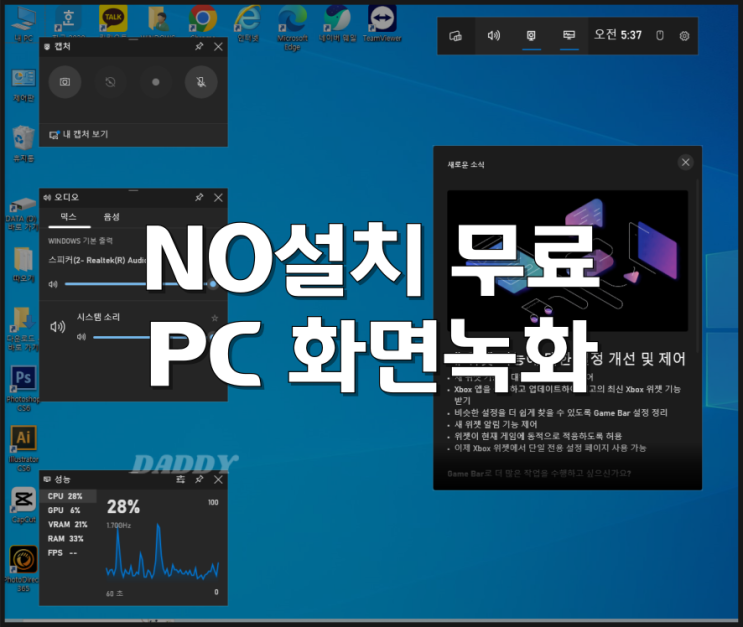
Task: Select the CPU 28% performance tab
Action: coord(68,496)
